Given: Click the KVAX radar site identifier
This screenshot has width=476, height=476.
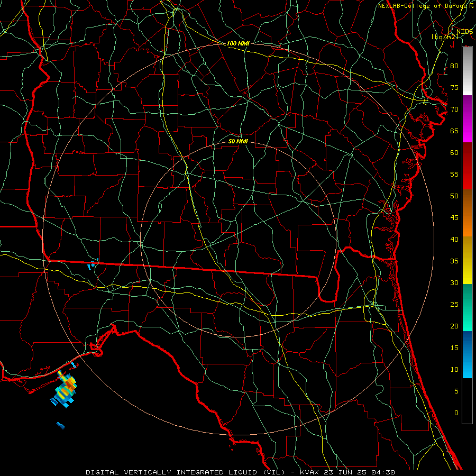Looking at the screenshot, I should tap(309, 472).
